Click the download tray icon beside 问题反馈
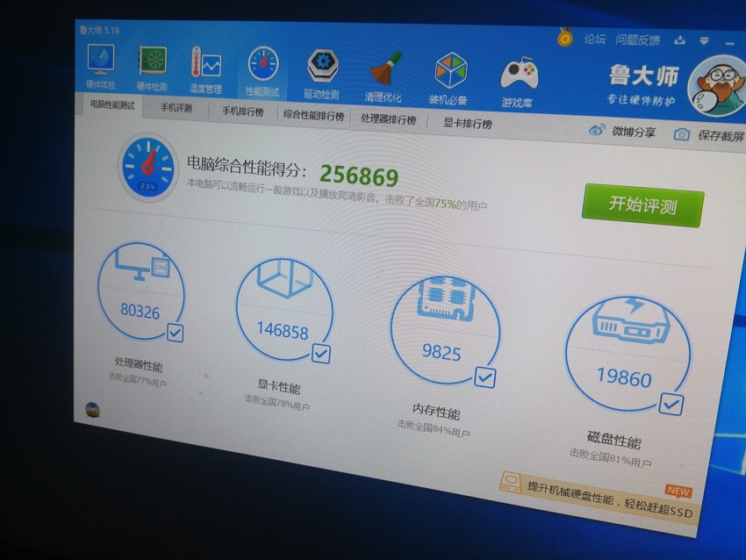 pyautogui.click(x=679, y=40)
